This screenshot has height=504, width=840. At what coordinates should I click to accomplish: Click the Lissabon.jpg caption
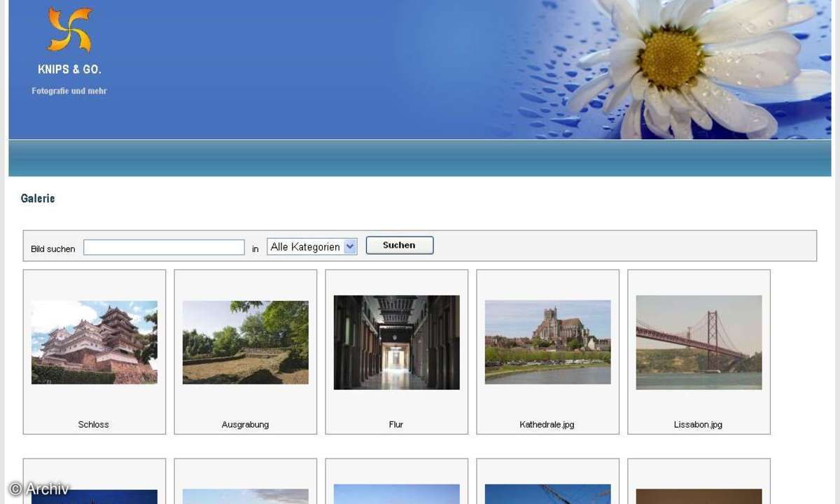699,424
